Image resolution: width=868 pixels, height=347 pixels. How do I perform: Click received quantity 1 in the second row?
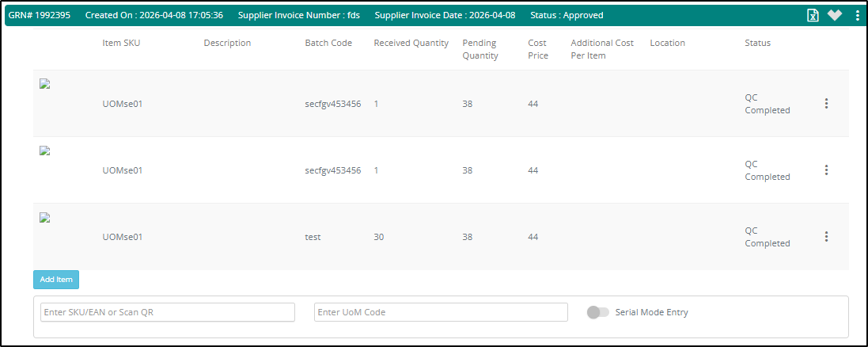(377, 170)
